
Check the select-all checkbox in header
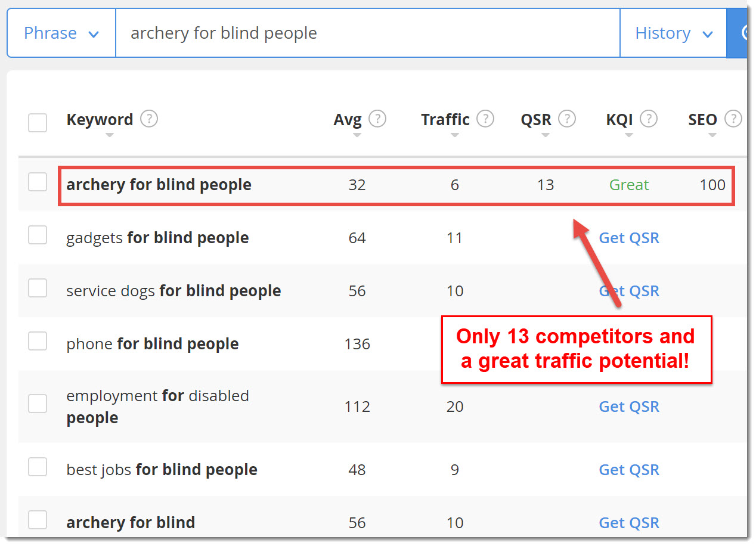click(x=38, y=123)
